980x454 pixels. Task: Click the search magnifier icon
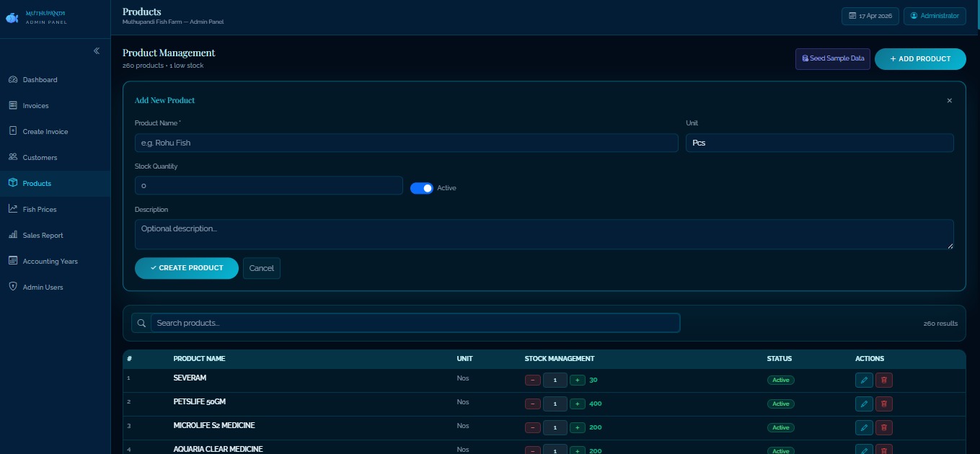141,323
